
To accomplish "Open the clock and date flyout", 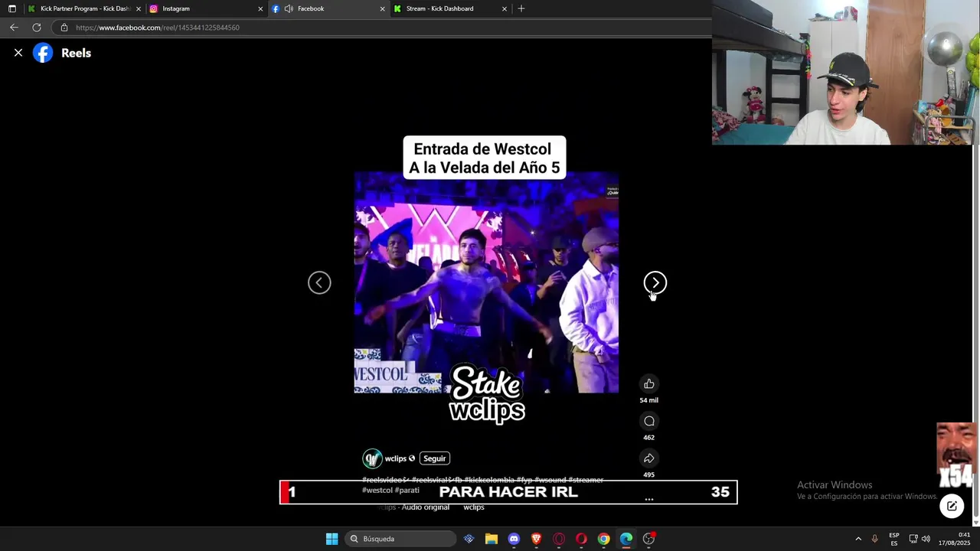I will [x=955, y=539].
